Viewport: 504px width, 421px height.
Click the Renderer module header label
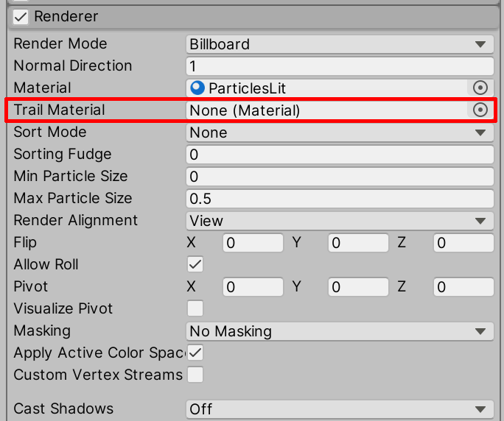coord(66,16)
